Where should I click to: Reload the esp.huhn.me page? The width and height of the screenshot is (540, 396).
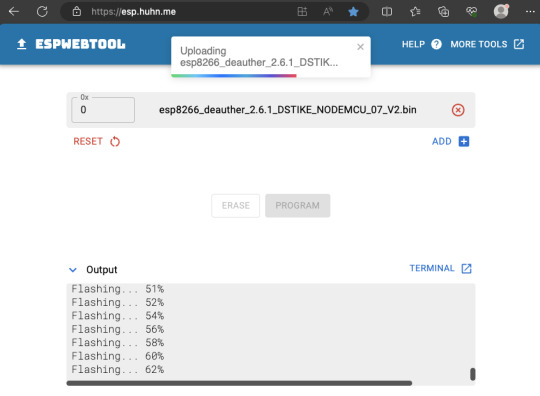point(42,12)
